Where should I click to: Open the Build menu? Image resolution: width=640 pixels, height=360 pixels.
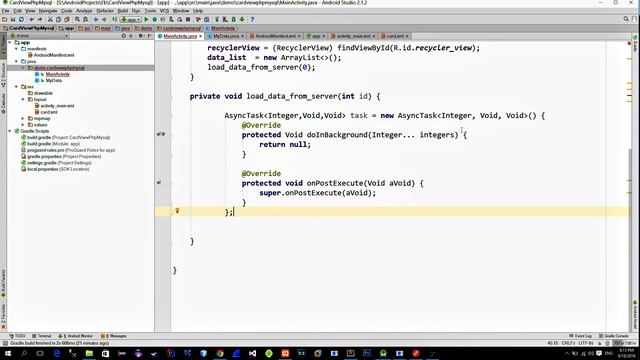(x=122, y=11)
